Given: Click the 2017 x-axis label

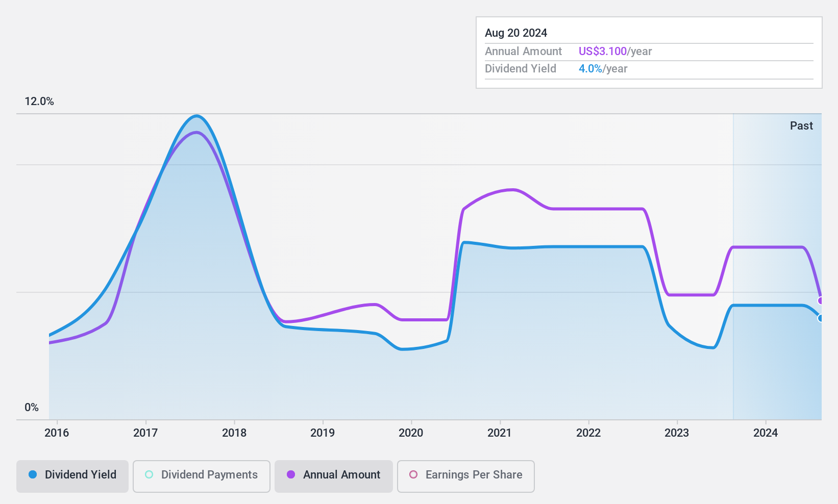Looking at the screenshot, I should [145, 433].
